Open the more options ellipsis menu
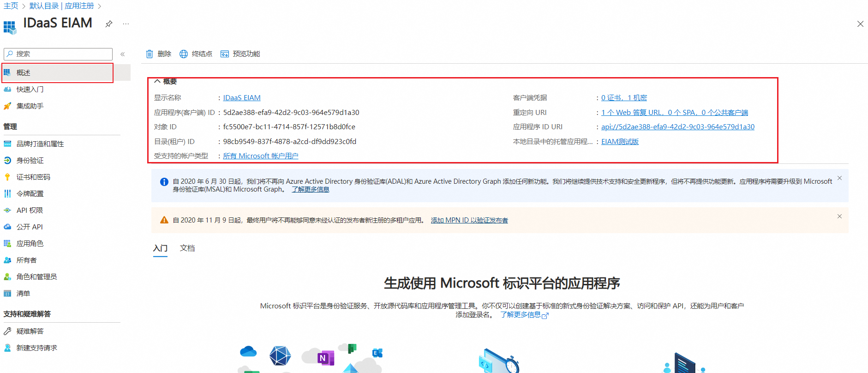 tap(126, 24)
